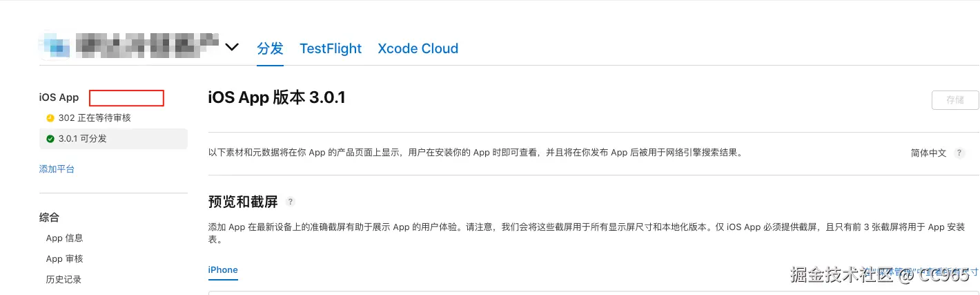Click green ready status icon beside 3.0.1
This screenshot has height=295, width=980.
[x=50, y=139]
